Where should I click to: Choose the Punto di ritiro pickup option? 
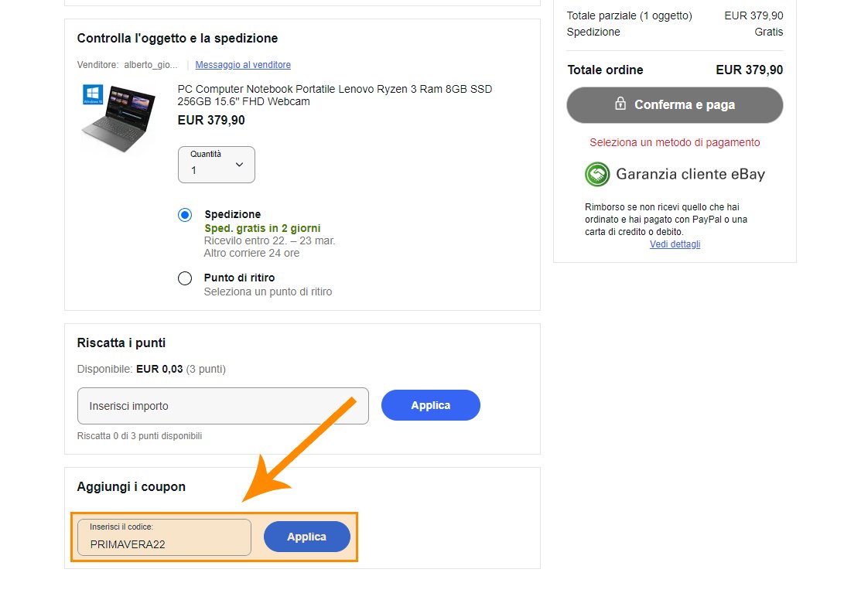click(x=185, y=278)
